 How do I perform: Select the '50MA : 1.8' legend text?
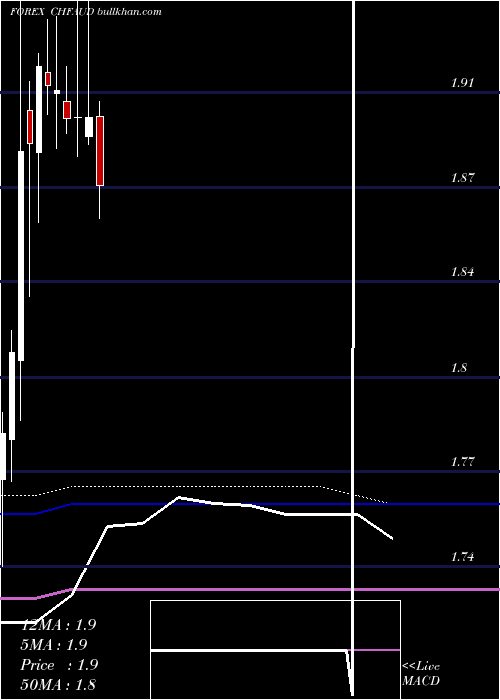click(x=58, y=684)
